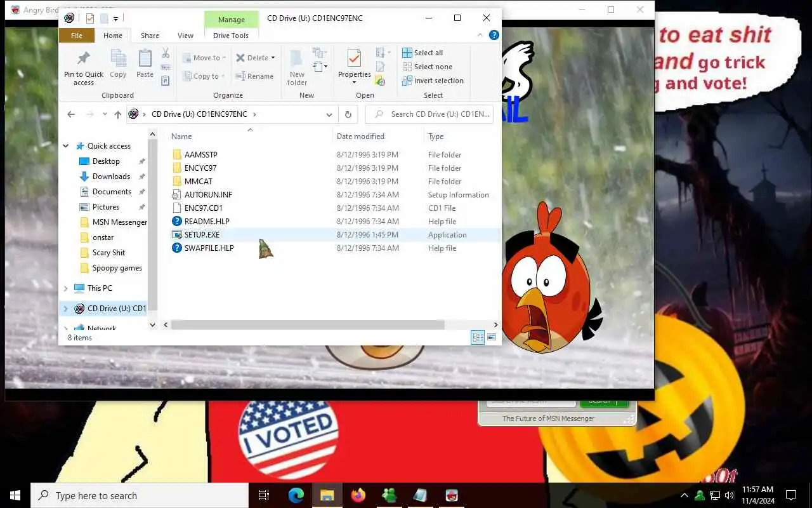Open the quick access toolbar customize dropdown

coord(115,19)
